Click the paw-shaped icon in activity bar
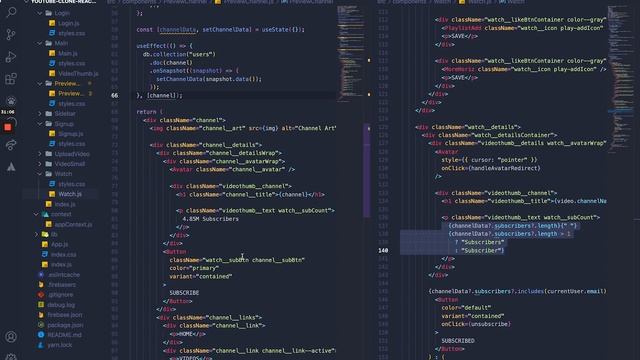The height and width of the screenshot is (360, 640). 11,100
